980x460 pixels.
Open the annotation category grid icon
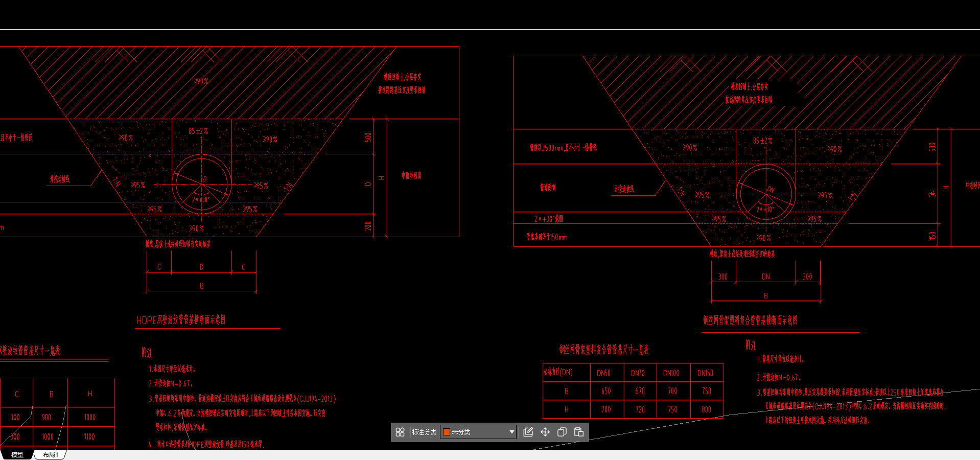click(x=400, y=432)
